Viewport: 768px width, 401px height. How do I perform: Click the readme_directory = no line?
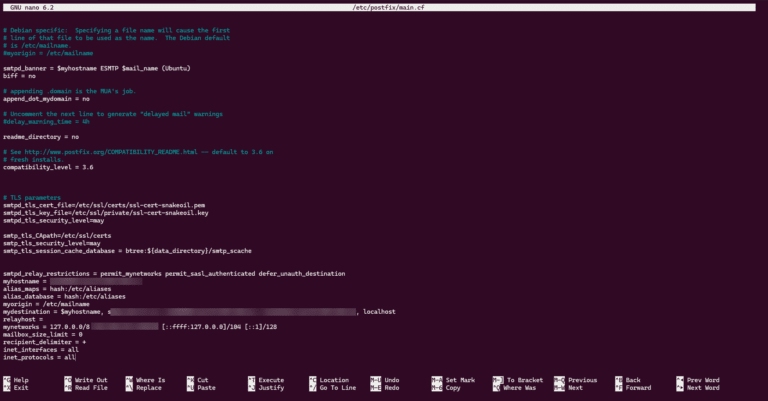[x=41, y=137]
